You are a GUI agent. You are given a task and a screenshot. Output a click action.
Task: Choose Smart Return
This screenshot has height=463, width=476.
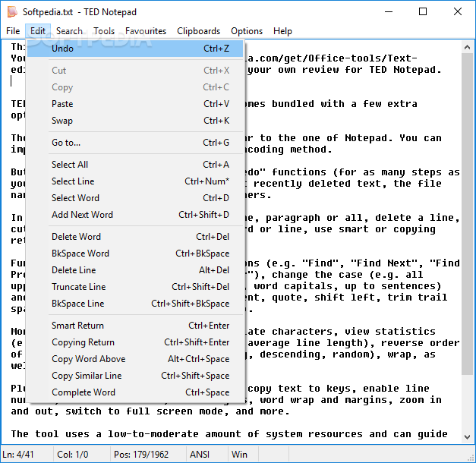pos(135,326)
